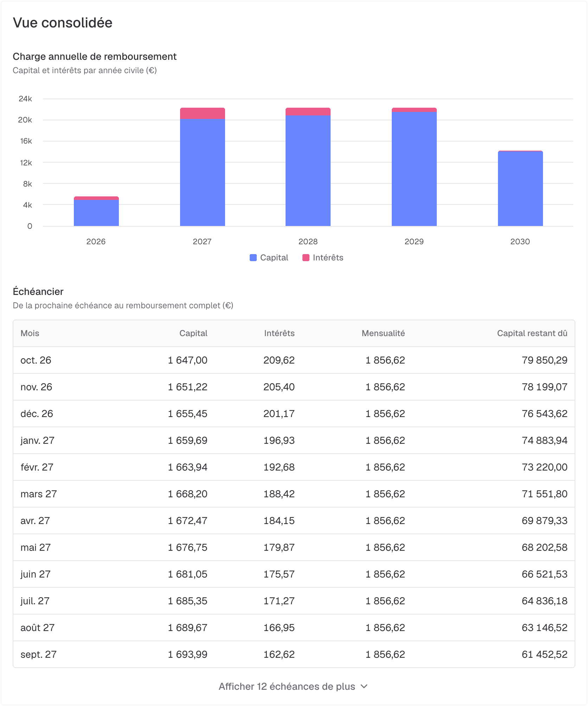Select the 'févr. 27' row label
Viewport: 588px width, 706px height.
click(x=37, y=467)
